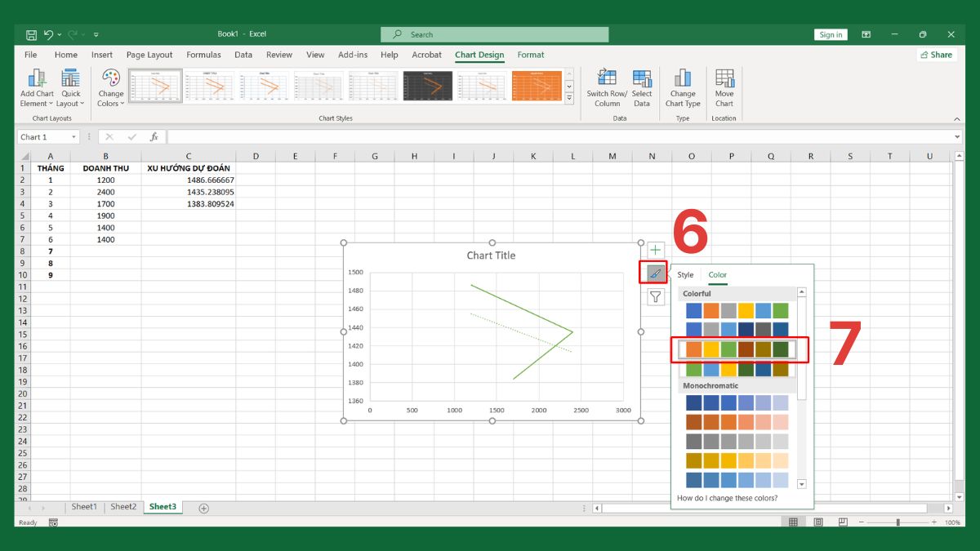Click the Select All corner triangle
Viewport: 980px width, 551px height.
[x=24, y=156]
